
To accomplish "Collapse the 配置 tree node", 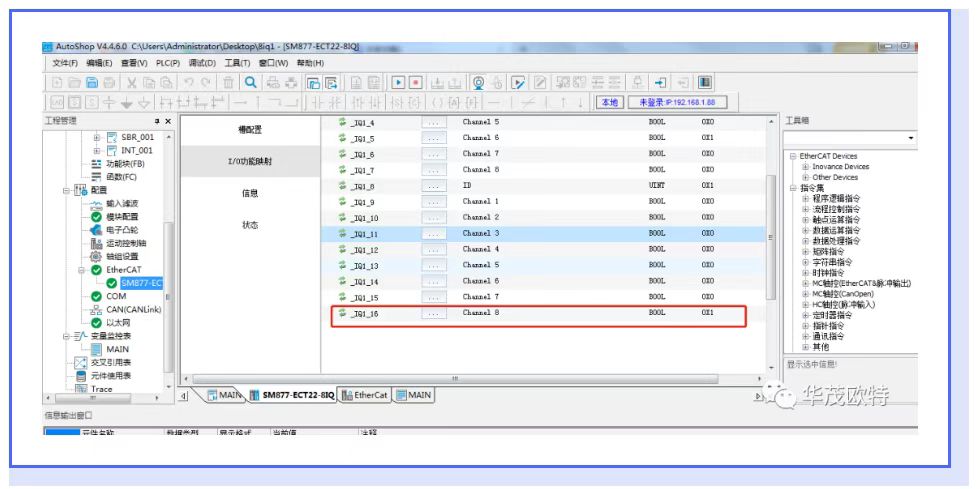I will [66, 190].
